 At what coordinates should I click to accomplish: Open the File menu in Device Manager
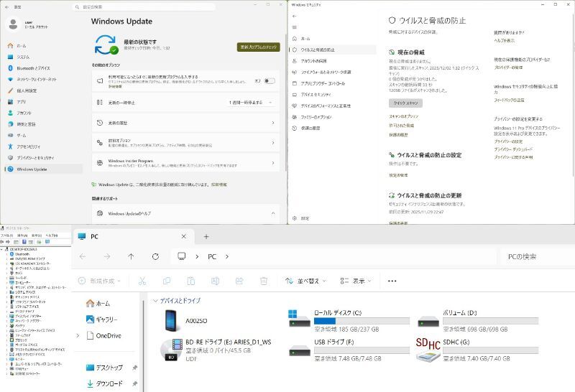[x=6, y=235]
